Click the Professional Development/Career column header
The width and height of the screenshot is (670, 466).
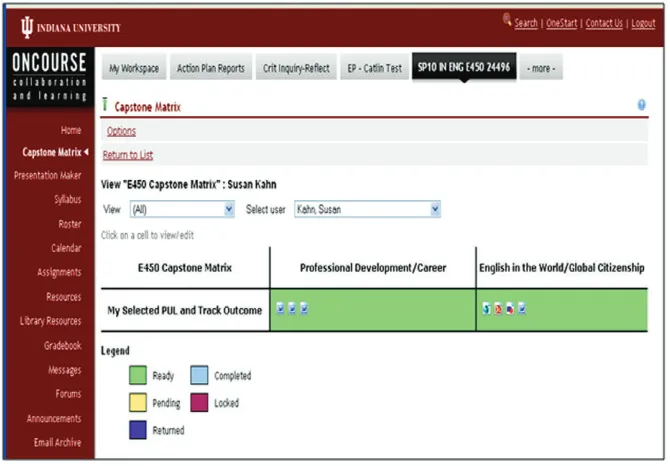click(x=373, y=268)
